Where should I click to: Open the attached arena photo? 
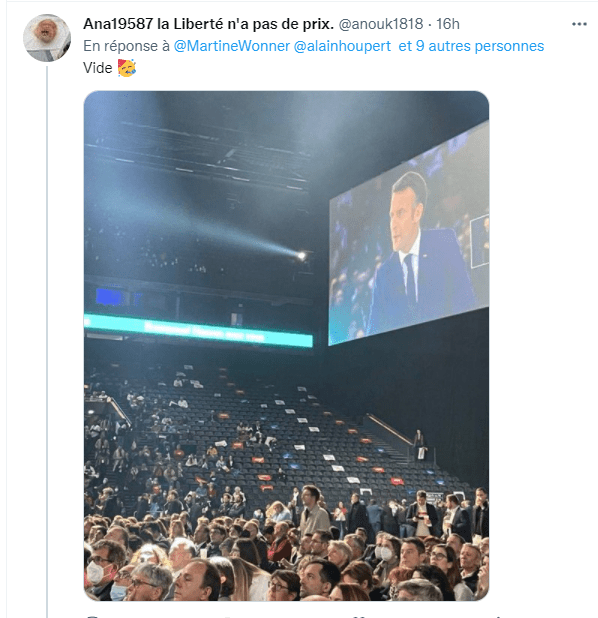(x=286, y=346)
